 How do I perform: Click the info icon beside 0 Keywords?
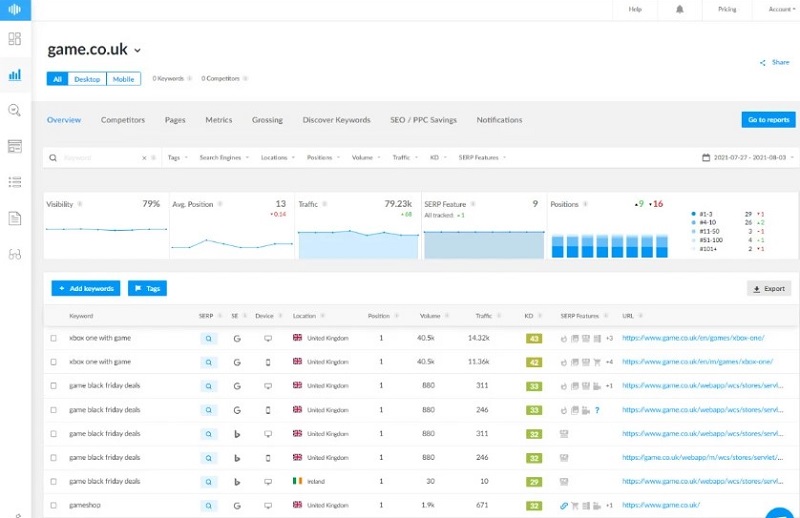coord(189,79)
